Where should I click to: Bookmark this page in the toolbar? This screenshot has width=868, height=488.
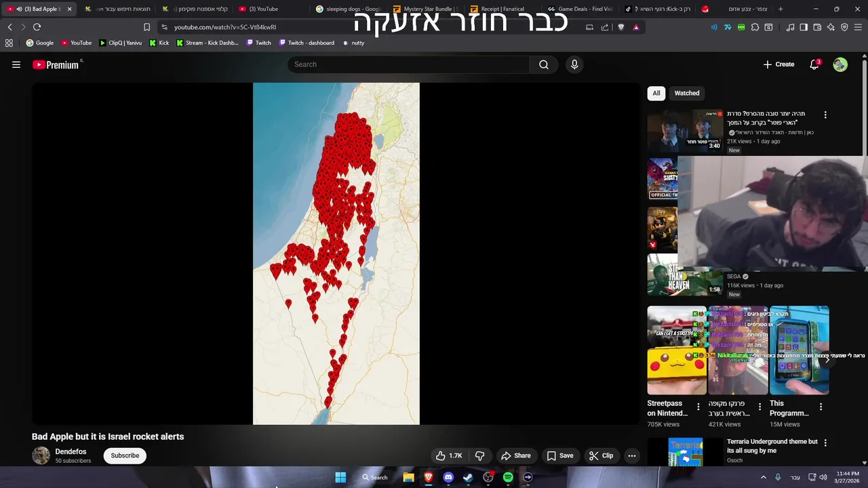pos(146,27)
